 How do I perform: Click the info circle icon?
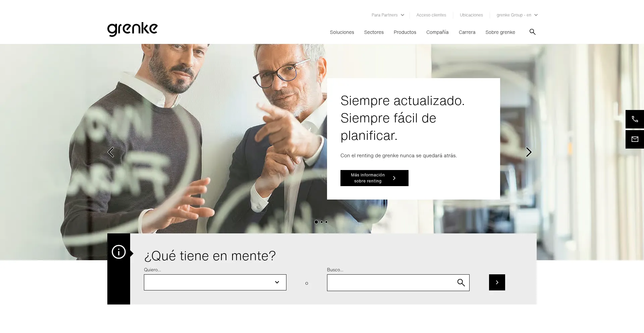pyautogui.click(x=119, y=252)
